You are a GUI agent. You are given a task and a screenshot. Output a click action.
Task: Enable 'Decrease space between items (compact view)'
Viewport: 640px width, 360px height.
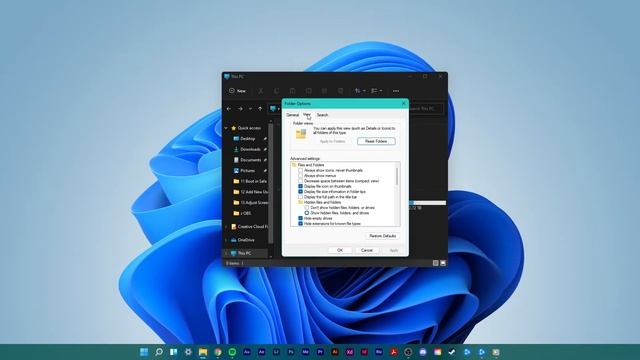[x=300, y=181]
